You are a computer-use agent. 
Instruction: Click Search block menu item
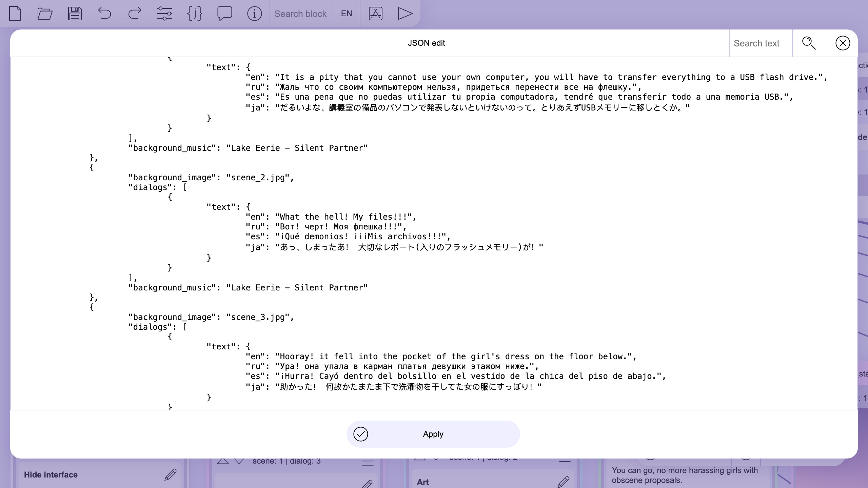[301, 13]
